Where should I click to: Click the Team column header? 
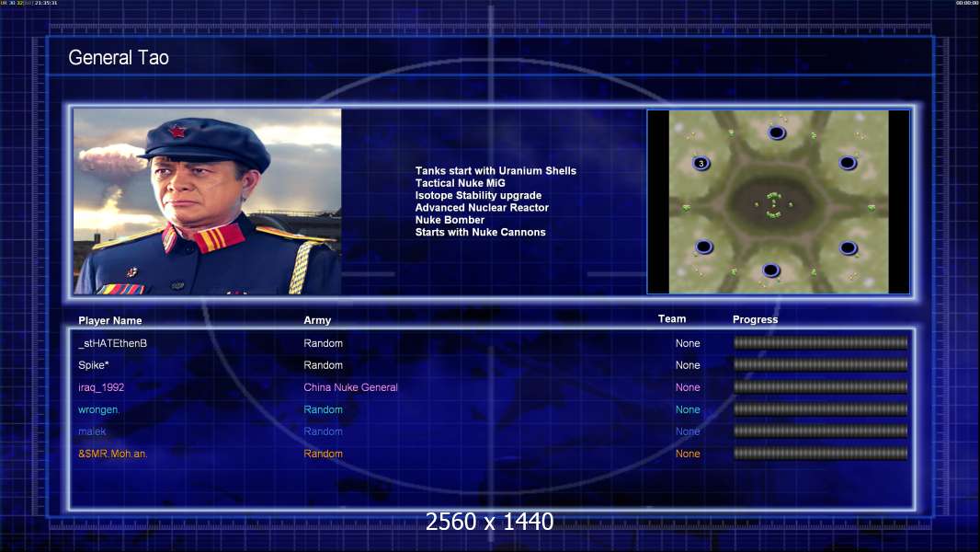click(672, 319)
